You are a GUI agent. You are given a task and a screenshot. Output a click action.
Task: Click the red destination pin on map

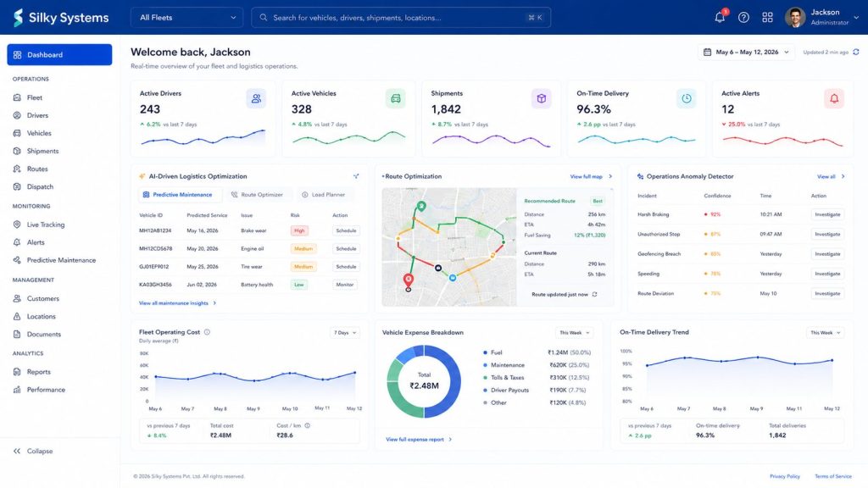click(x=408, y=280)
